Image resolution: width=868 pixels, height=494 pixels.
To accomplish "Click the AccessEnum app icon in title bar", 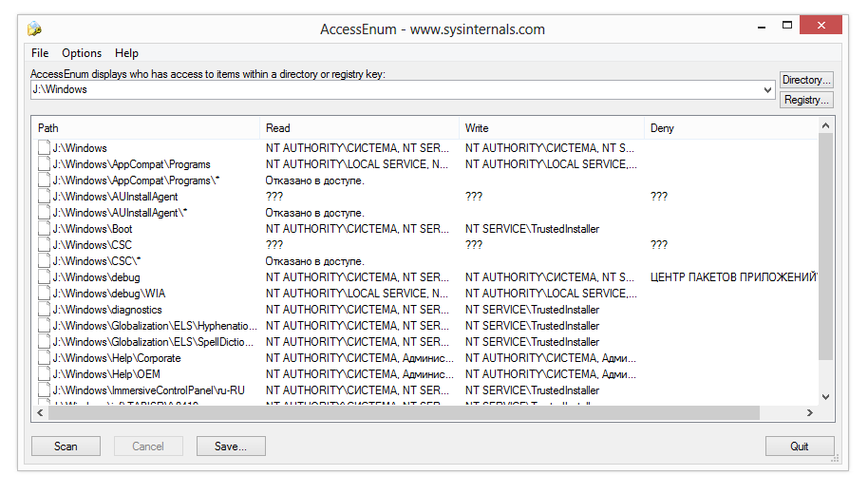I will click(x=35, y=28).
